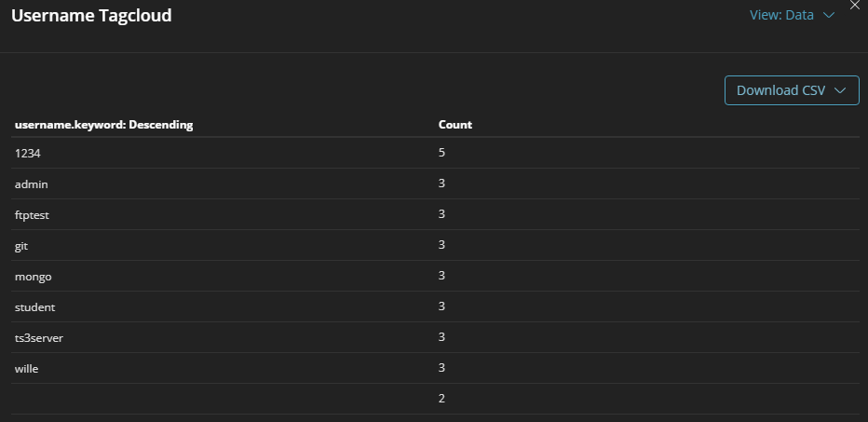The width and height of the screenshot is (868, 422).
Task: Open the Download CSV menu
Action: (x=792, y=90)
